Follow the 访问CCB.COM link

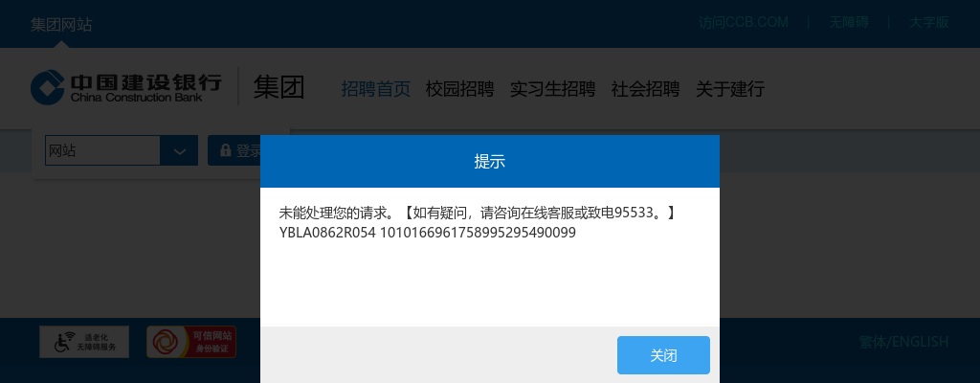pyautogui.click(x=744, y=23)
